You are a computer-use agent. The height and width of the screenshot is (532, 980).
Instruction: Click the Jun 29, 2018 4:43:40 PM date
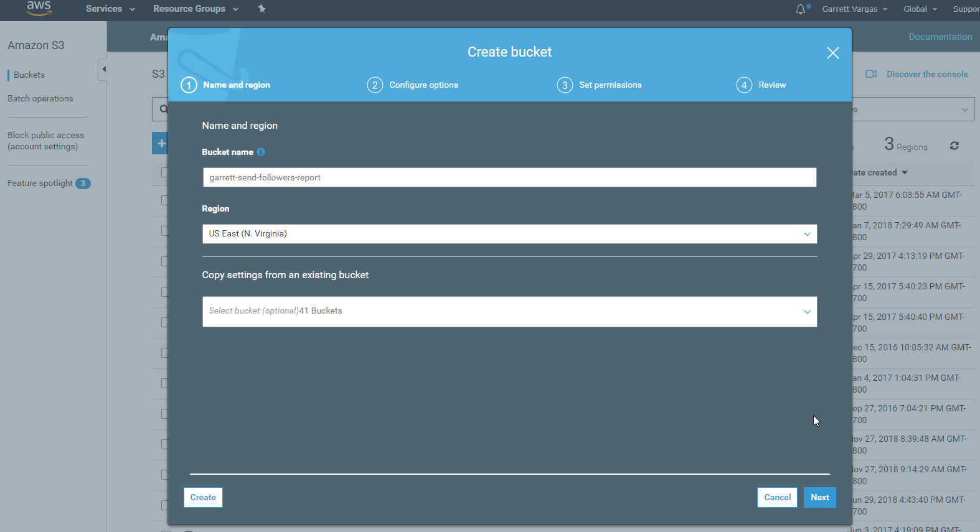click(909, 506)
